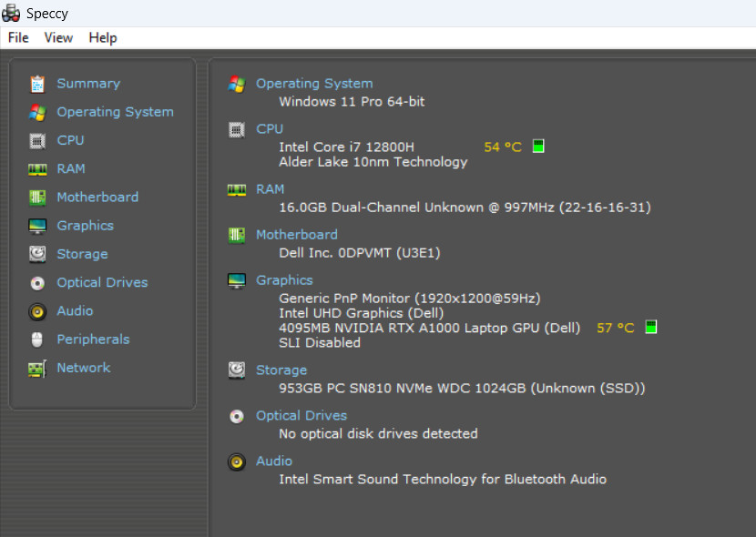Image resolution: width=756 pixels, height=537 pixels.
Task: Click the Alder Lake 10nm Technology text
Action: pos(373,162)
